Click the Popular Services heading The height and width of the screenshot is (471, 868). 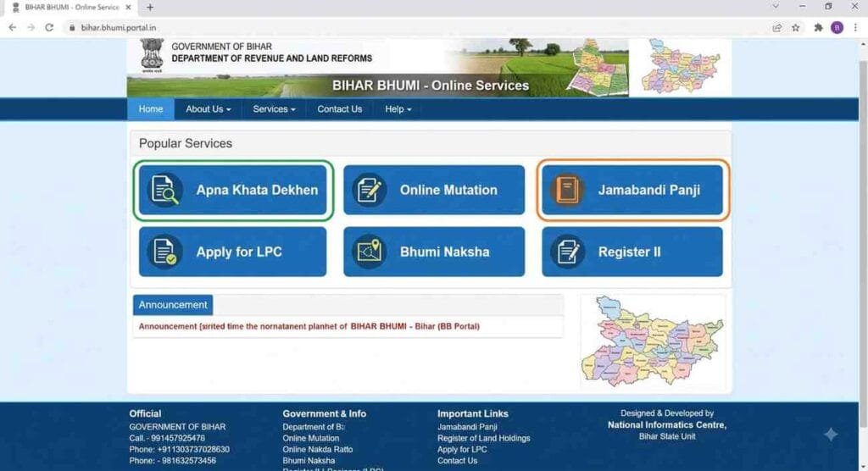pos(186,143)
